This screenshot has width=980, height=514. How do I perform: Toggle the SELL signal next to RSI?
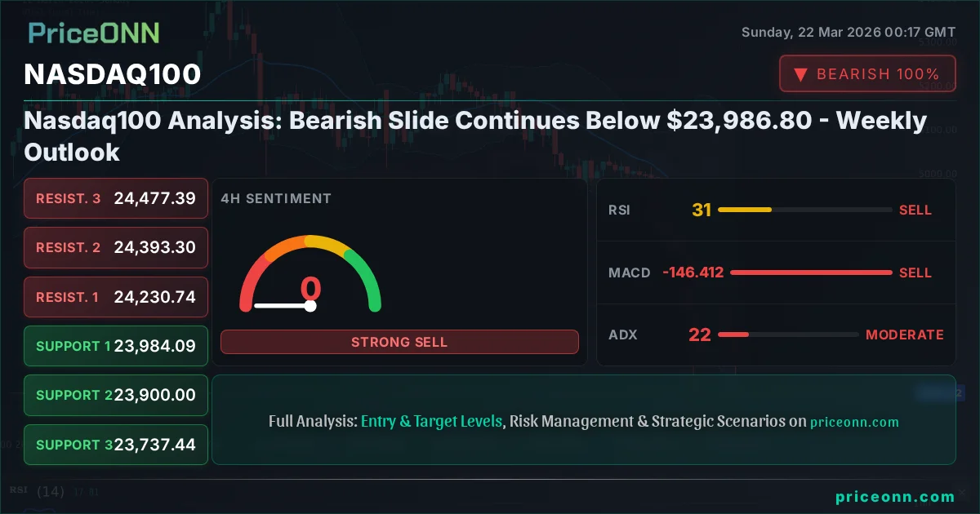tap(915, 210)
